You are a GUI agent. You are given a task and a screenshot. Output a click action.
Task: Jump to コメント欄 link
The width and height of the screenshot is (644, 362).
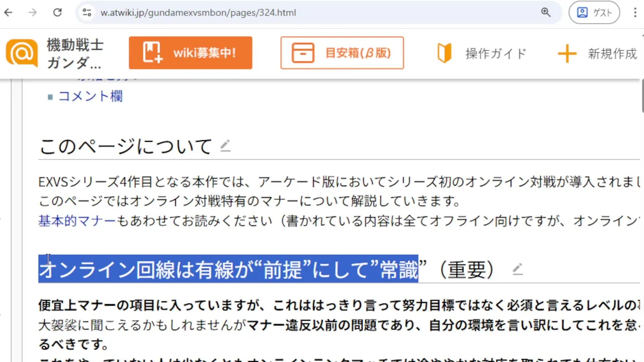91,97
